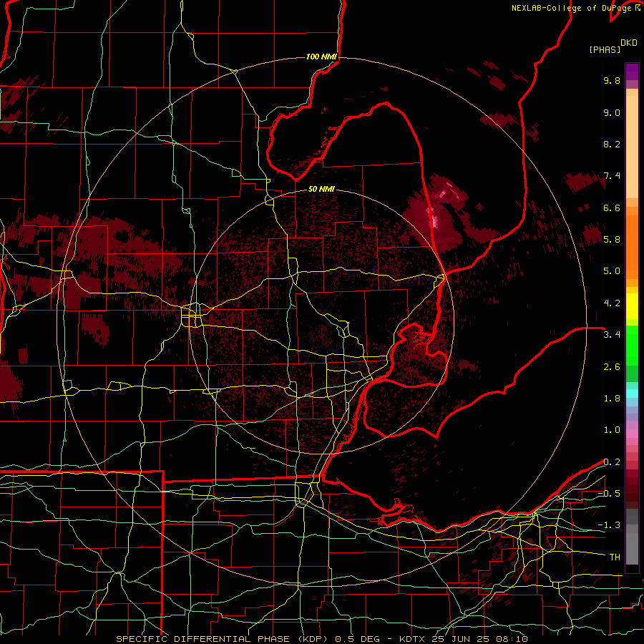Click the "[PHAS]" label above the color scale
Screen dimensions: 644x644
click(x=605, y=49)
